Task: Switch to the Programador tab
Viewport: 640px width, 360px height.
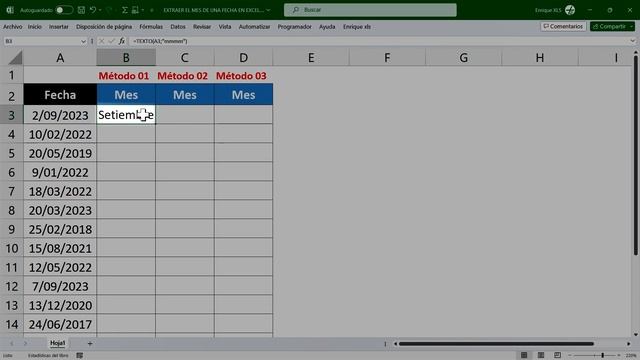Action: click(x=295, y=27)
